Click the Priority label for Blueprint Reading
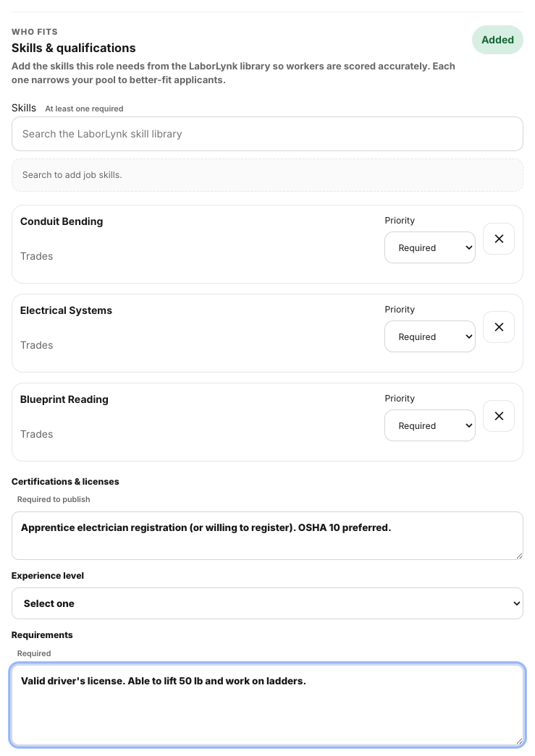This screenshot has height=756, width=535. 400,398
